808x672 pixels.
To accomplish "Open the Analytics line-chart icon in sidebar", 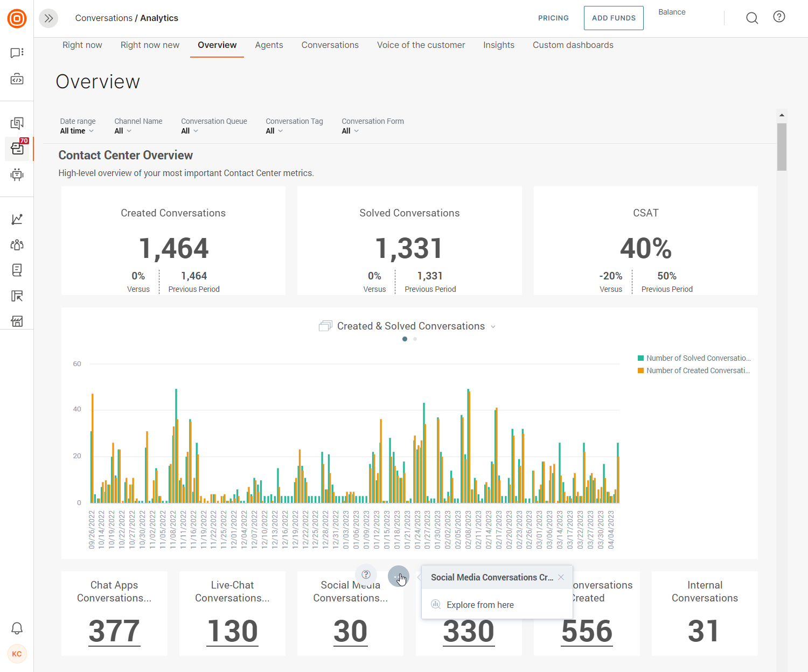I will [x=17, y=219].
